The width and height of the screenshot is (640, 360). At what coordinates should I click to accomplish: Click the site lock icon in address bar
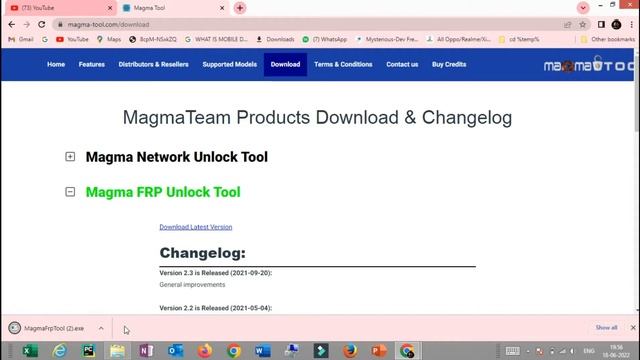(x=60, y=24)
